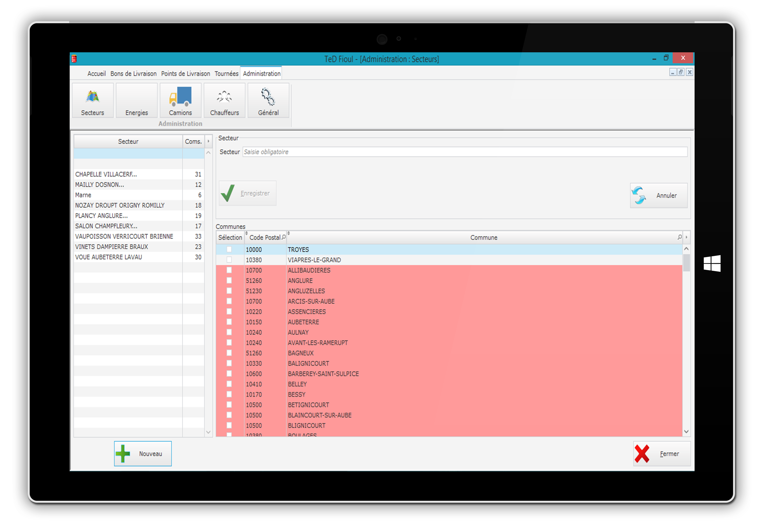The image size is (761, 532).
Task: Tick the checkbox for BESSY commune
Action: point(229,395)
